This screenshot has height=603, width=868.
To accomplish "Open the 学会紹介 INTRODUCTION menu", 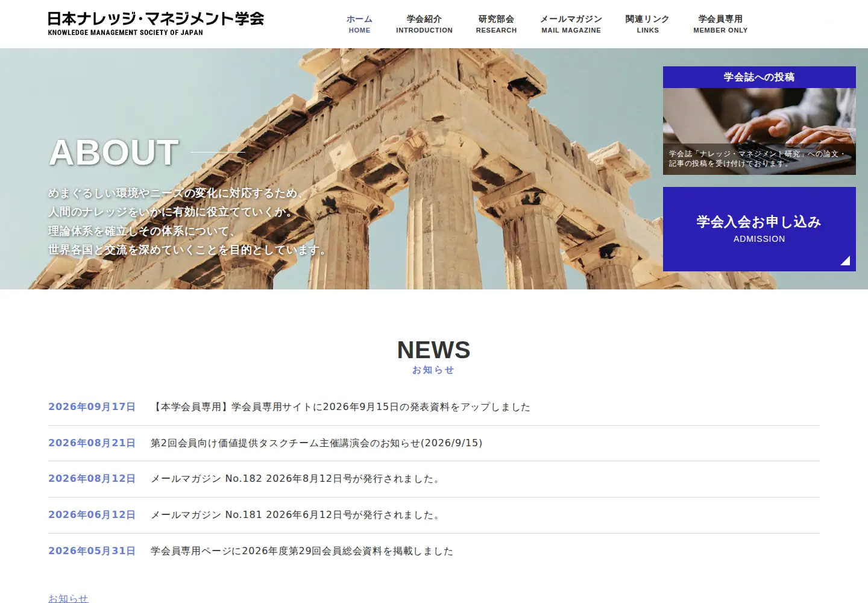I will click(x=424, y=24).
